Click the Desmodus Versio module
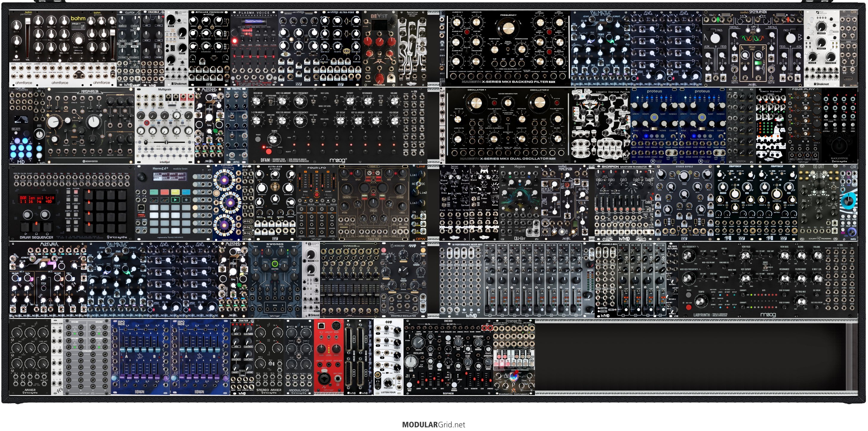 pos(484,203)
